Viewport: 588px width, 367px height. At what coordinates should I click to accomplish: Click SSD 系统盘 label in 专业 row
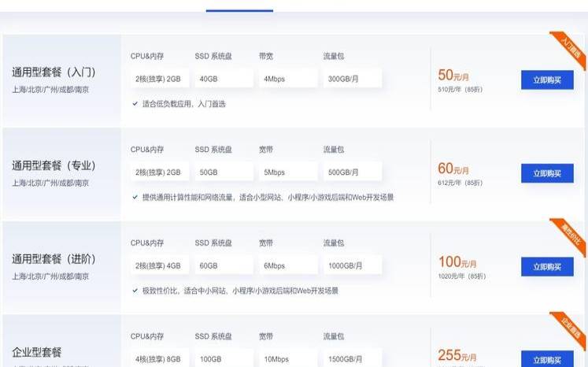coord(213,150)
